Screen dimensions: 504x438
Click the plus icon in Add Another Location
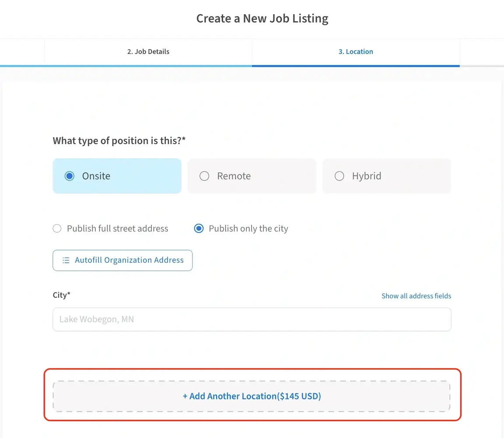[x=185, y=396]
